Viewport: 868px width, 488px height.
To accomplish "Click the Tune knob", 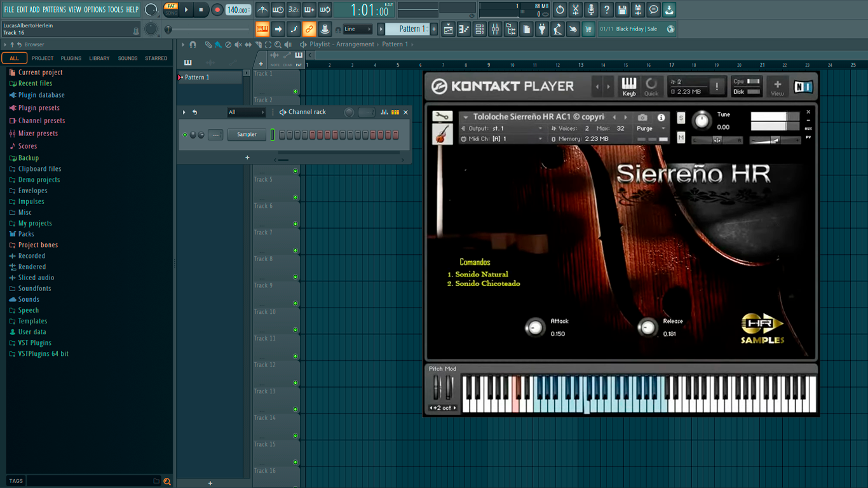I will click(x=702, y=120).
